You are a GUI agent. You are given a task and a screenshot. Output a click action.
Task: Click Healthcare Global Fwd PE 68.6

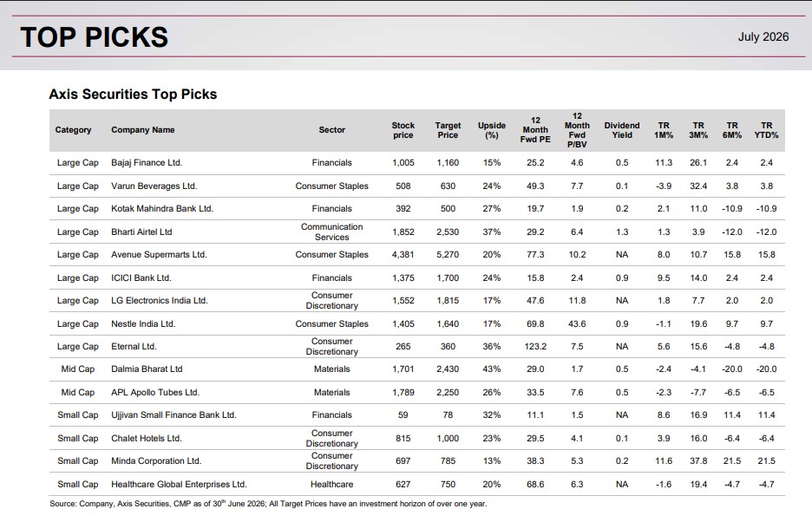tap(535, 485)
